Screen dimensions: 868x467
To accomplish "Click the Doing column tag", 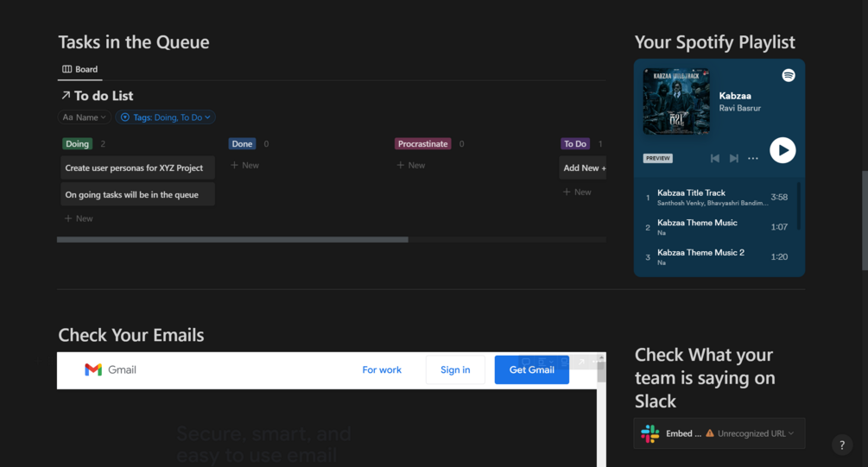I will pos(77,144).
